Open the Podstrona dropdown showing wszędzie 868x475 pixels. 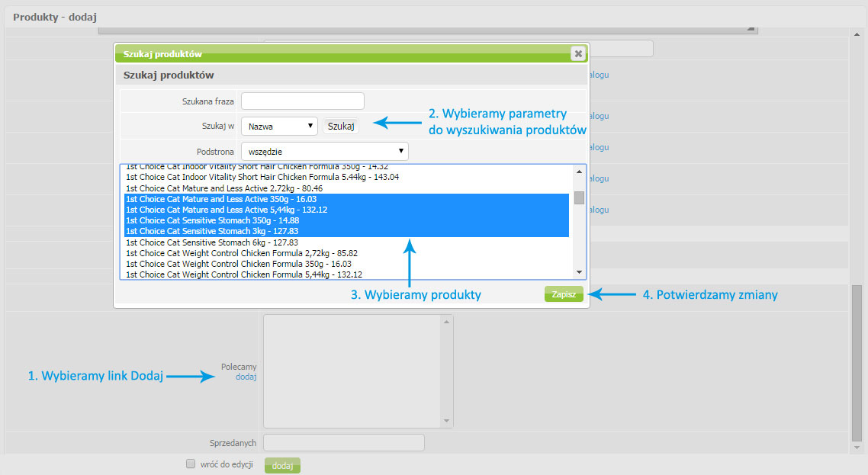click(325, 151)
